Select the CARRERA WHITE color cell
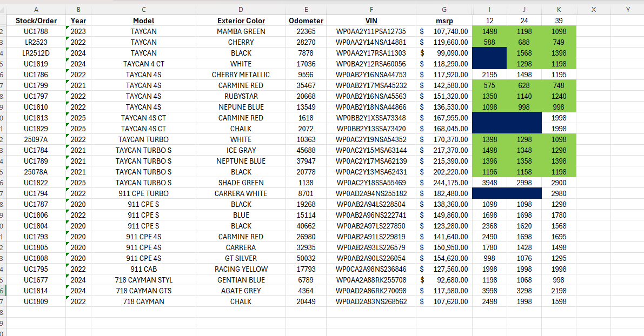 241,193
